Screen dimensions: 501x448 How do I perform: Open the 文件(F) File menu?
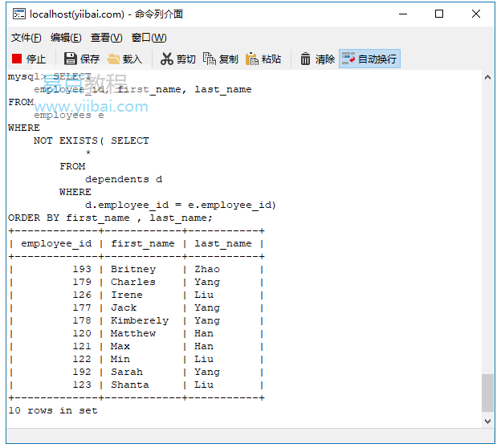[26, 38]
